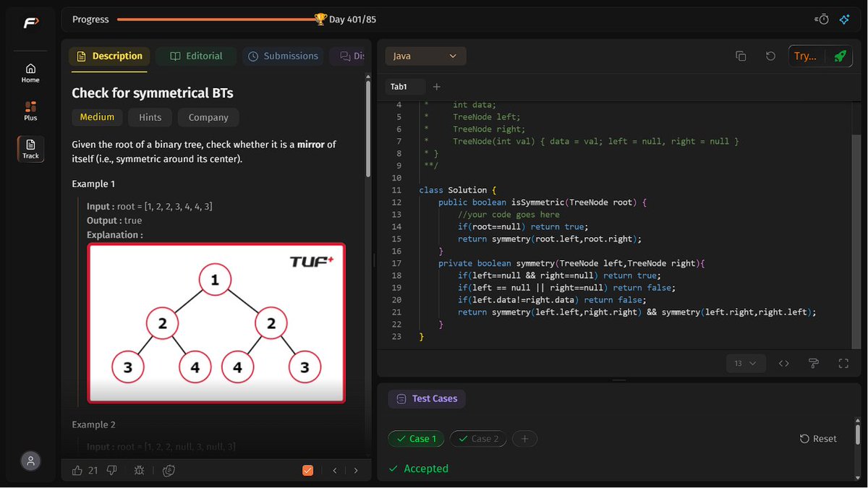The image size is (868, 488).
Task: Select the Case 2 test tab
Action: pyautogui.click(x=478, y=438)
